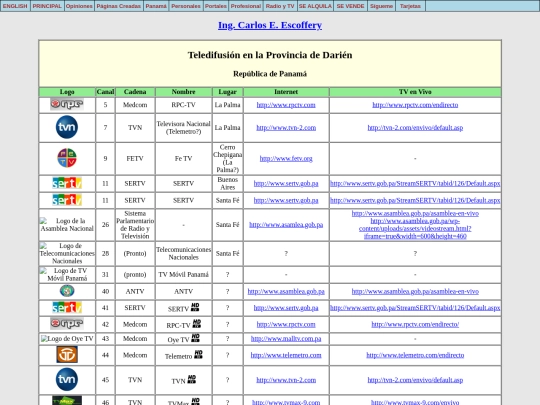Click broken Asamblea Nacional logo image
Viewport: 540px width, 405px height.
pos(67,225)
